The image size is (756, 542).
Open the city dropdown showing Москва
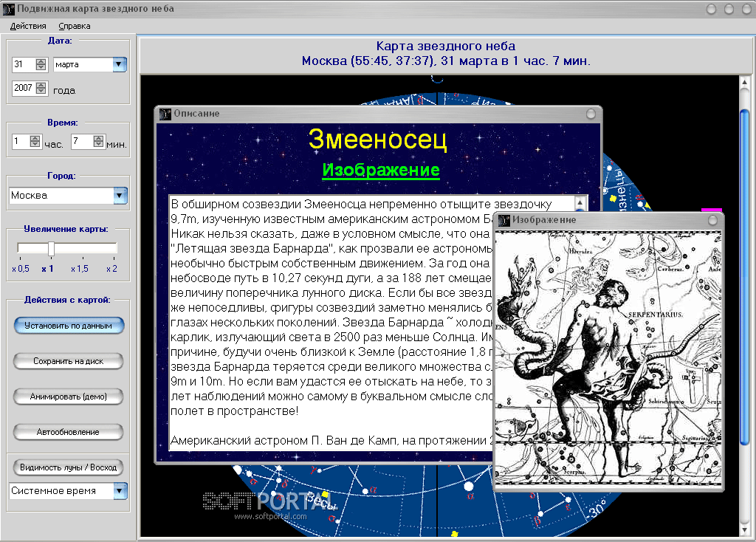click(120, 195)
